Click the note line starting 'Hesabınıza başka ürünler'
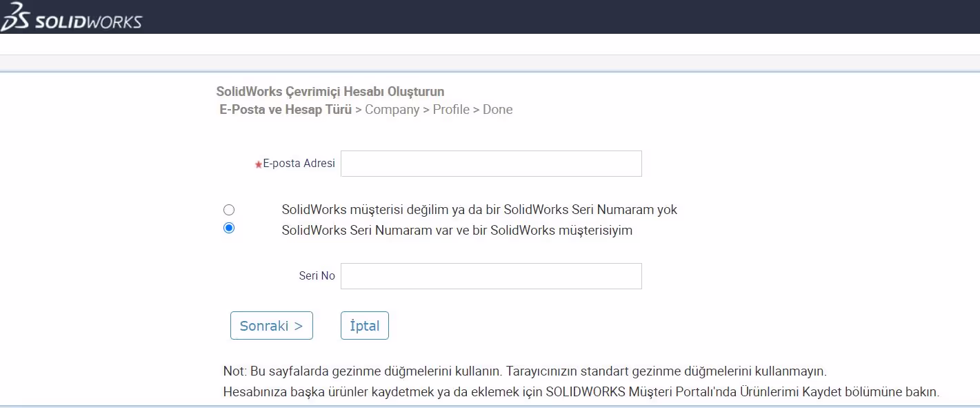Viewport: 980px width, 408px height. [x=581, y=392]
